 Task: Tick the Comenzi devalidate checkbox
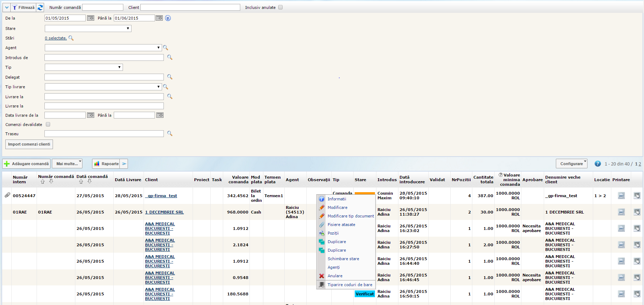point(48,125)
